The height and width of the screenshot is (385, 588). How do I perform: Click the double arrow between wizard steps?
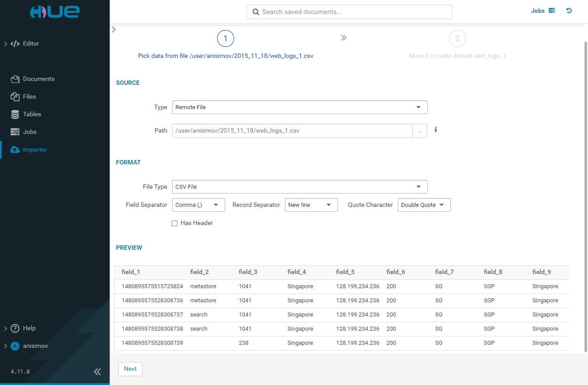click(343, 38)
